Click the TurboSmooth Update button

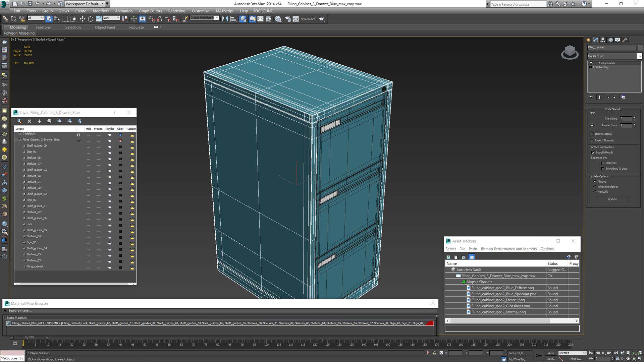612,199
